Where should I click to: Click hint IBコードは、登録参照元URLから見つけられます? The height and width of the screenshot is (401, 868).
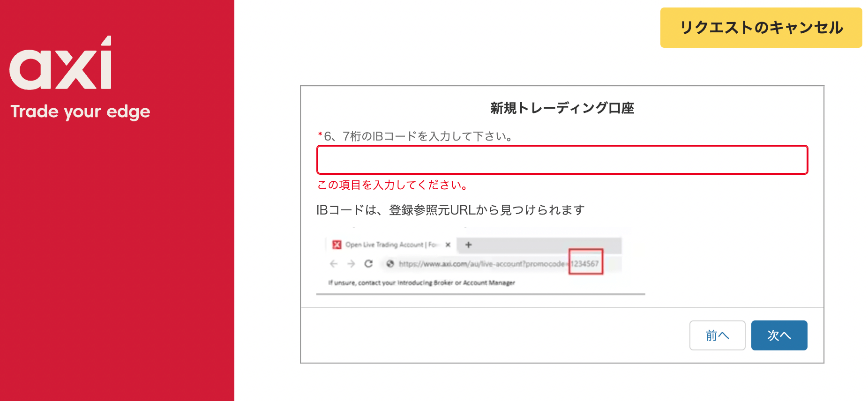[450, 210]
